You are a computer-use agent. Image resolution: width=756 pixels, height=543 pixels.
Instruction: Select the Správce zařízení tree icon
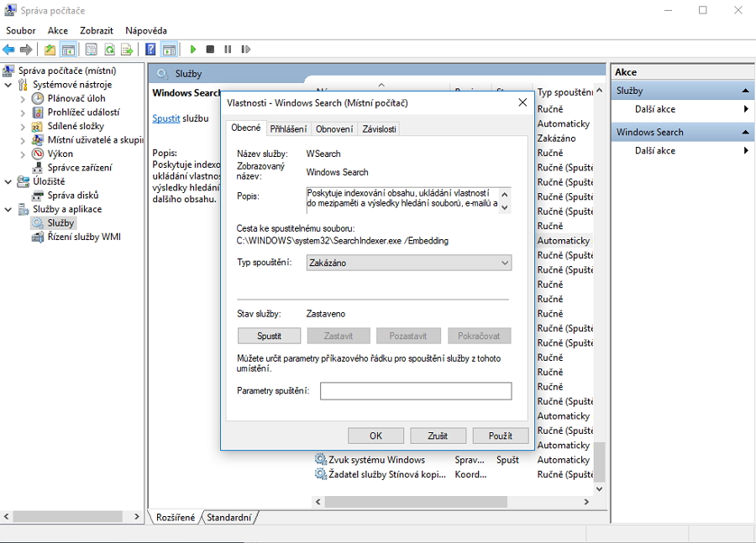38,168
